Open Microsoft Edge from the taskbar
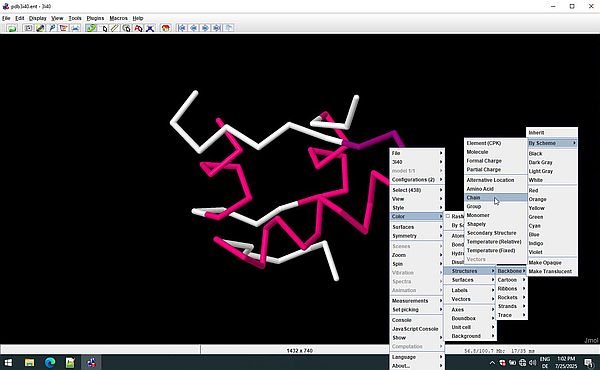This screenshot has width=600, height=370. 50,362
